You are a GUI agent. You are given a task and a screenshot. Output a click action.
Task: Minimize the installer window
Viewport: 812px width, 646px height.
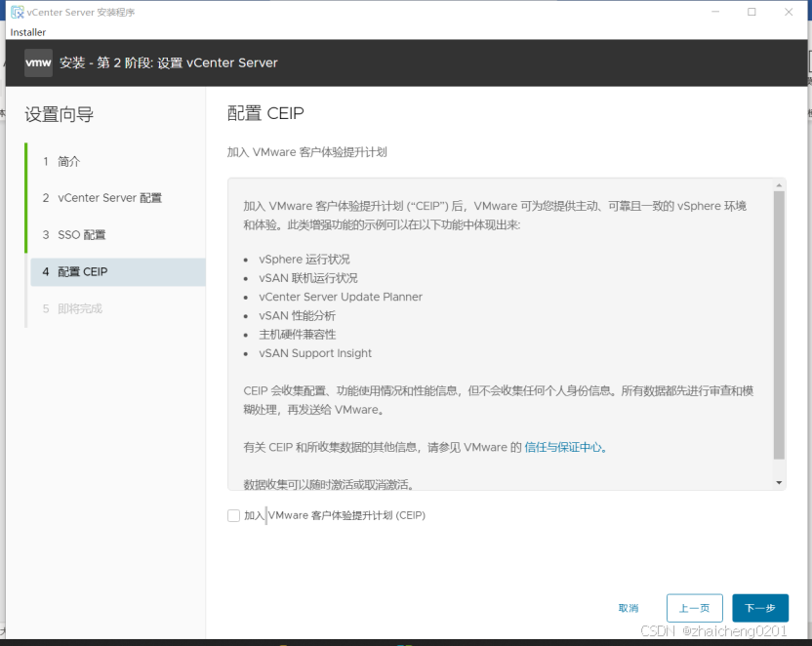[715, 12]
